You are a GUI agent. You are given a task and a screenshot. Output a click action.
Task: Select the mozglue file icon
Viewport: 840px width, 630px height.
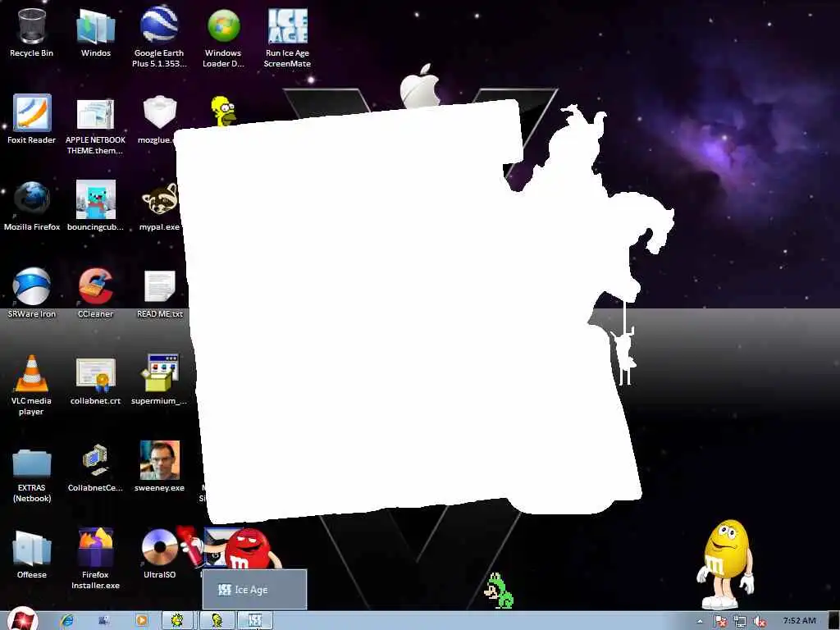[x=159, y=119]
